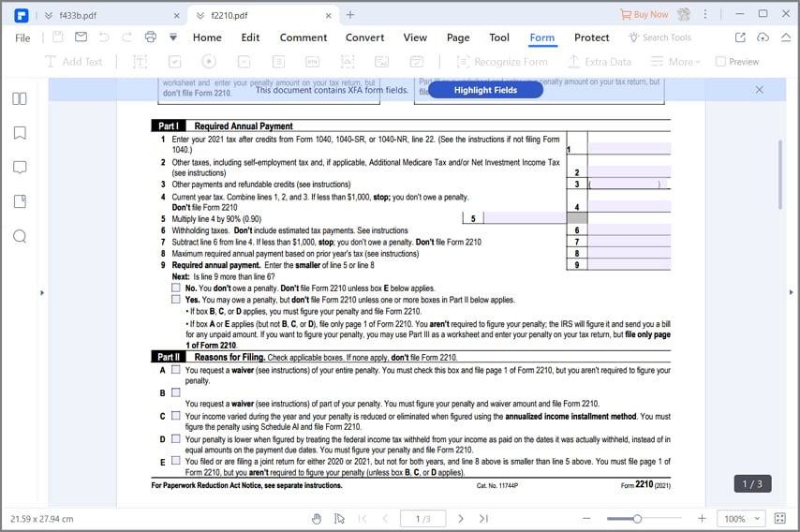Screen dimensions: 800x532
Task: Click the user avatar icon
Action: (684, 14)
